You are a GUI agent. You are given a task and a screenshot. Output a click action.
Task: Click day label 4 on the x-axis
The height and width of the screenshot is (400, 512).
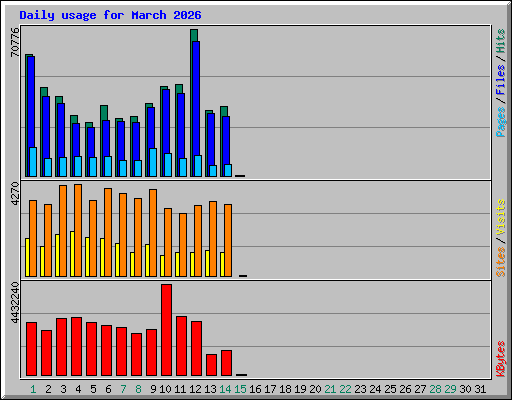(78, 389)
